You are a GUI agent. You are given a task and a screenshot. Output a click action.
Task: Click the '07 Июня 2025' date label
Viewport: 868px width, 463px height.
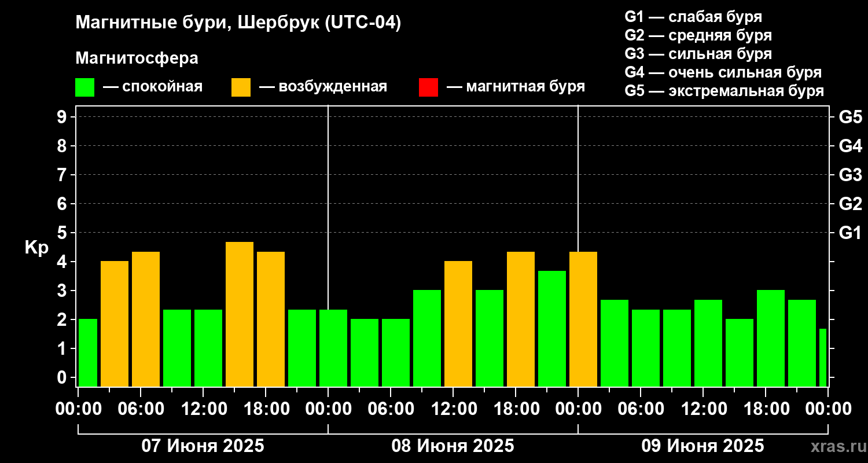[x=203, y=446]
